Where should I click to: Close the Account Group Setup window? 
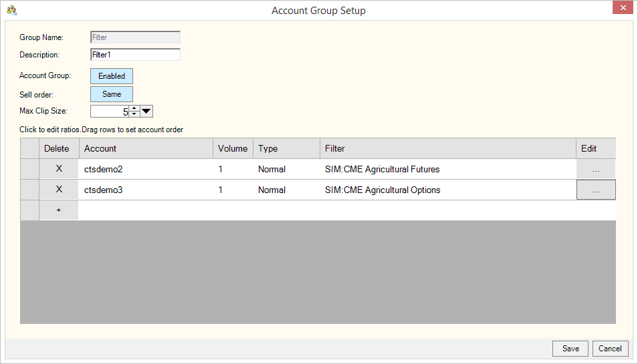(622, 9)
